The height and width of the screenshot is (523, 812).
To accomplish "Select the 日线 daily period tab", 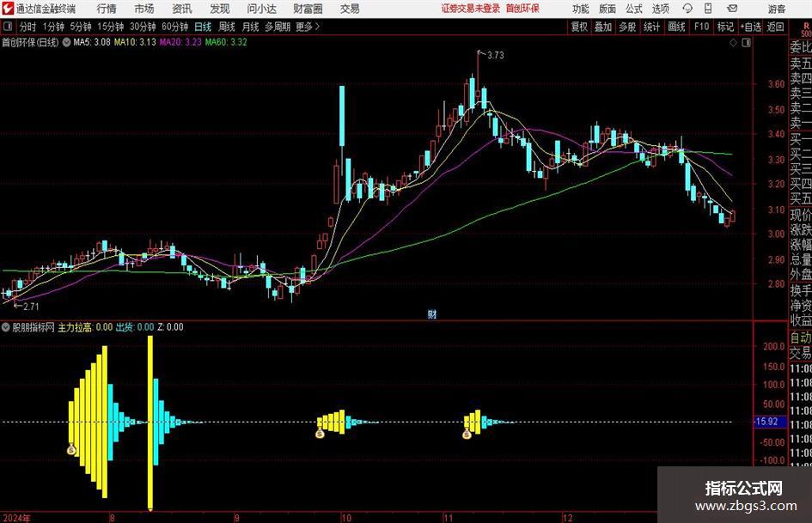I will click(203, 27).
